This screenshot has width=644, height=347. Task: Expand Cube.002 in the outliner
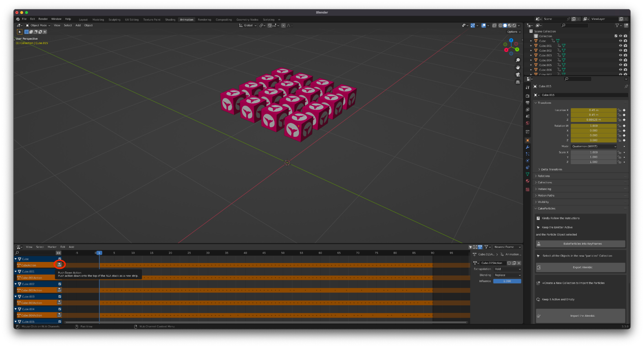pyautogui.click(x=531, y=50)
